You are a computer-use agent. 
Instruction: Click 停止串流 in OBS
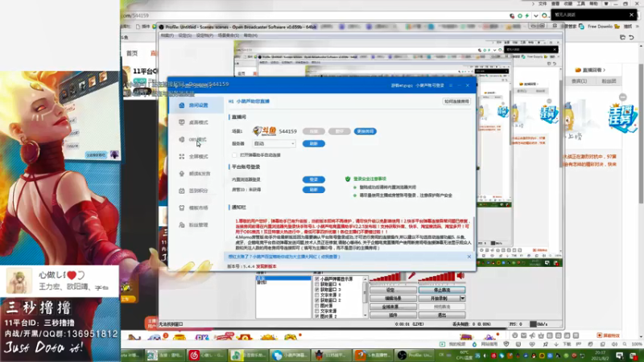(x=441, y=290)
